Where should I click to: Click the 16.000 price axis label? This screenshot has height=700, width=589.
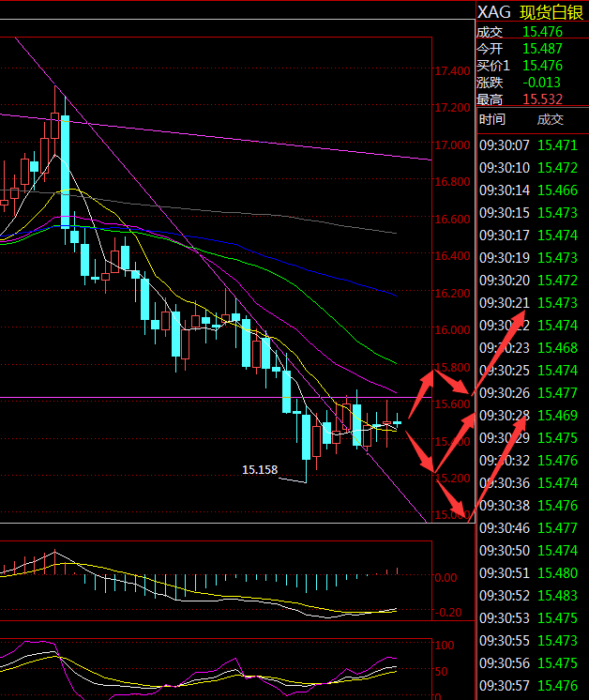point(452,330)
